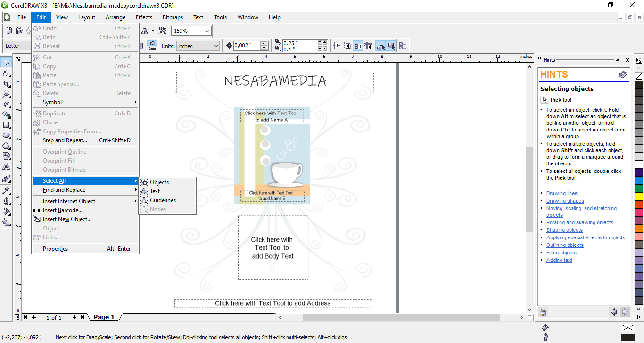Click the Eyedropper tool
The image size is (644, 343).
pos(7,191)
